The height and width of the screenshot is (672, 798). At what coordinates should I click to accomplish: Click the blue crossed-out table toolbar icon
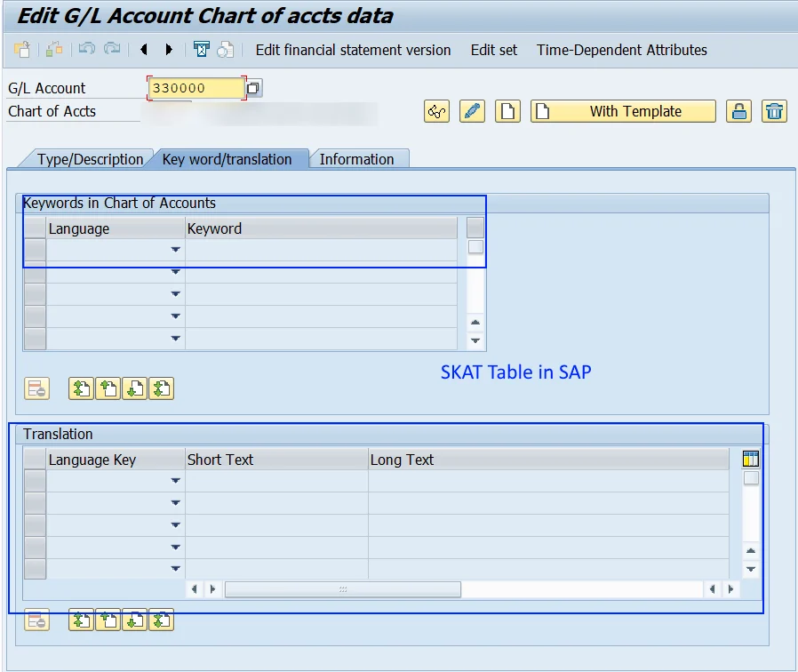pyautogui.click(x=201, y=50)
